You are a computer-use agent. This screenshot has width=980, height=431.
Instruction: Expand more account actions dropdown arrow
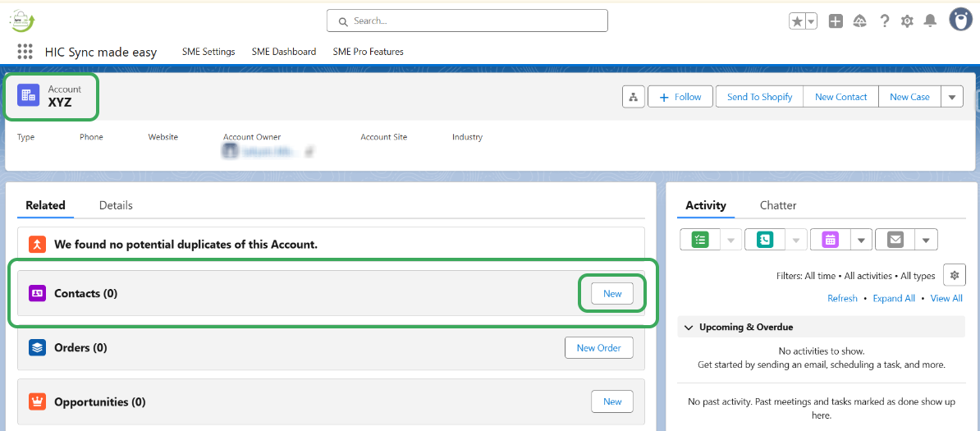pos(952,97)
